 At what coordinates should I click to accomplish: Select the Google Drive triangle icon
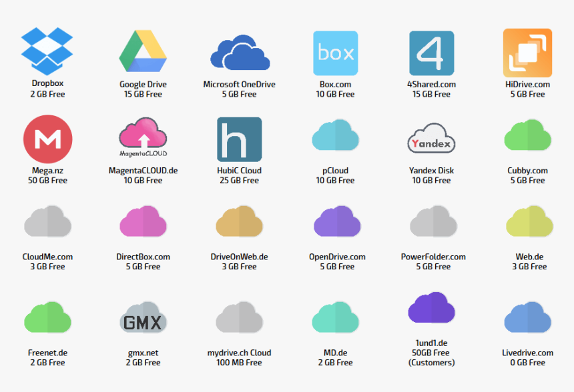(143, 51)
